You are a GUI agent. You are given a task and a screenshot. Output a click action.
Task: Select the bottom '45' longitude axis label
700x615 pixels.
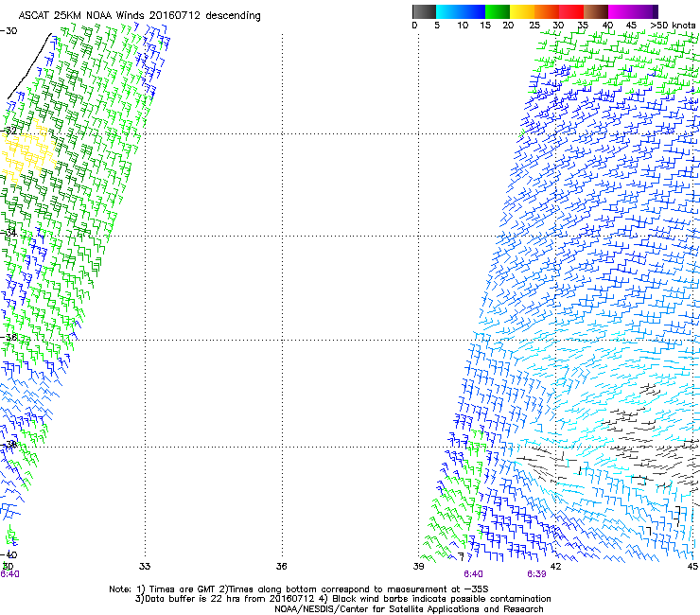coord(692,567)
